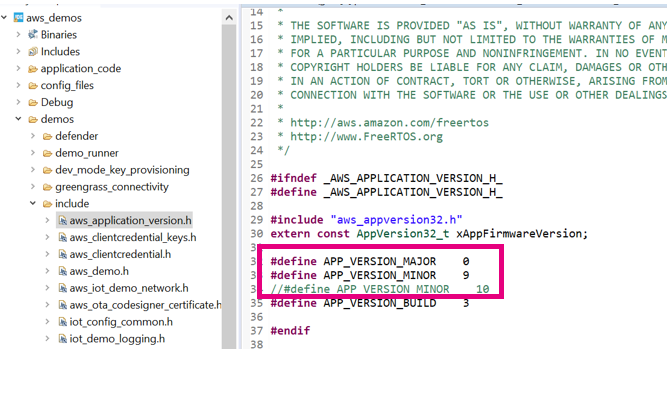This screenshot has width=667, height=400.
Task: Click the demos folder icon
Action: pyautogui.click(x=33, y=119)
